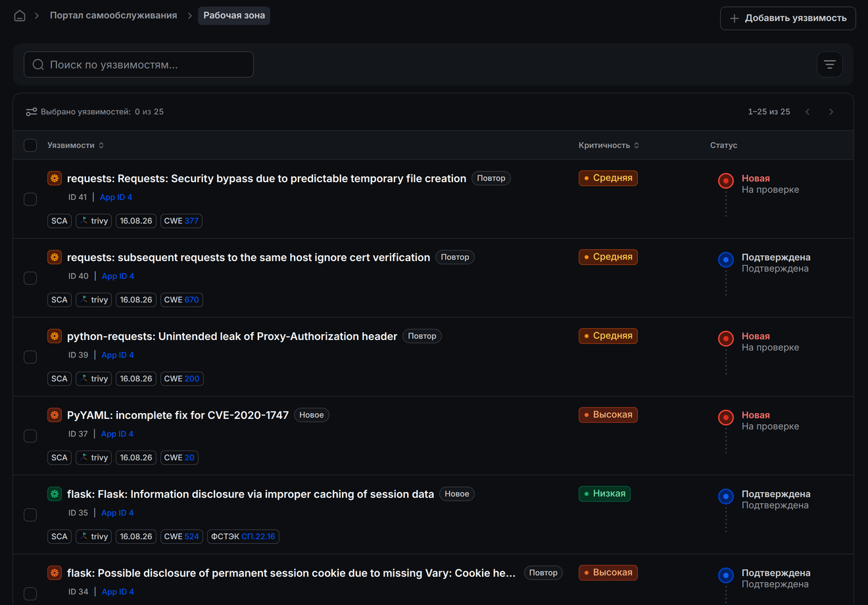Open CWE 200 link
The height and width of the screenshot is (605, 868).
coord(182,379)
